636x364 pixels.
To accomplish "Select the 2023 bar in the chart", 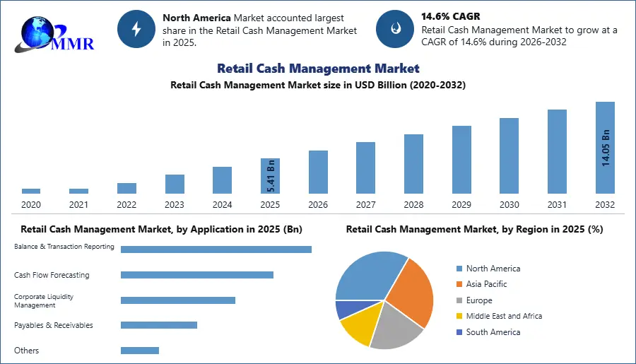I will point(175,184).
